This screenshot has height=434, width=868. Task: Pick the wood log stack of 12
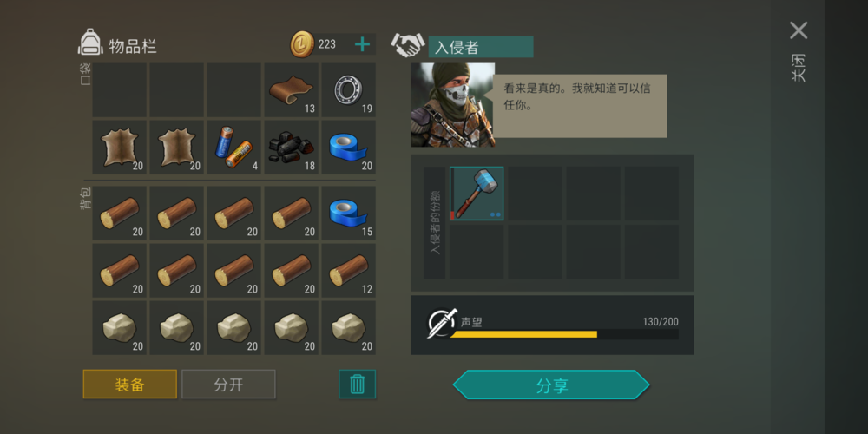(x=348, y=271)
